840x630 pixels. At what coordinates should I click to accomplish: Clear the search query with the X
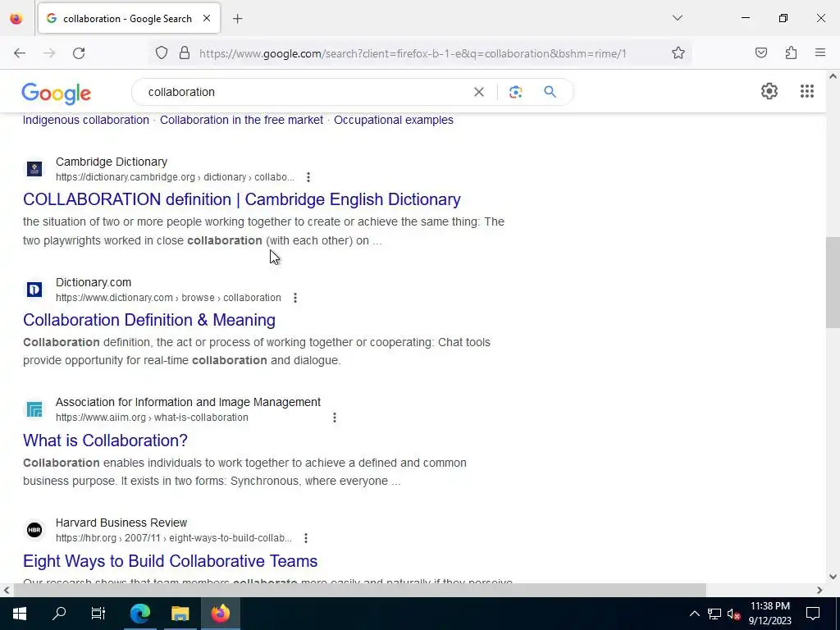(x=479, y=92)
